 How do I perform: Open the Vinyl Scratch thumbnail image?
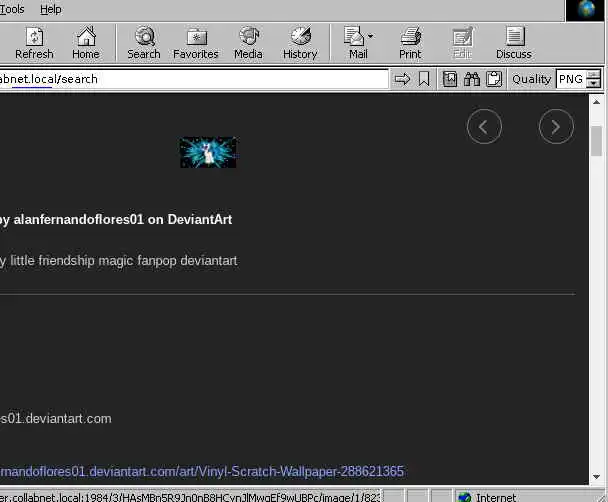[209, 152]
